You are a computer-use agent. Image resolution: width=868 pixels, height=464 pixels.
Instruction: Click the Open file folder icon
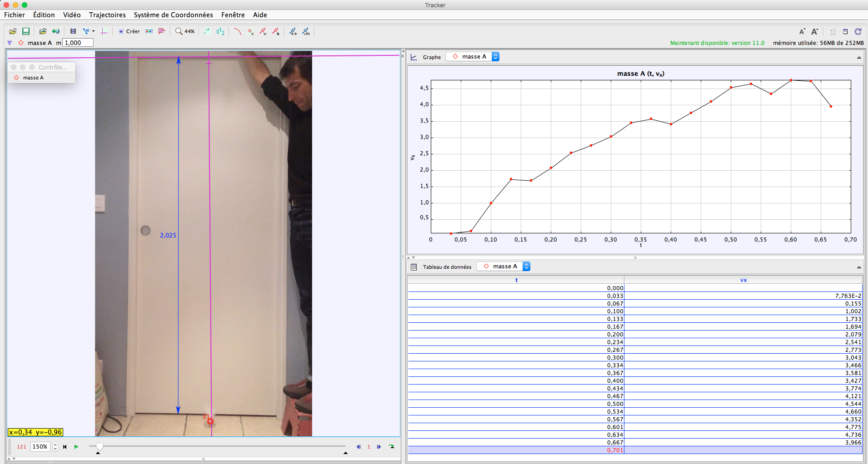13,31
